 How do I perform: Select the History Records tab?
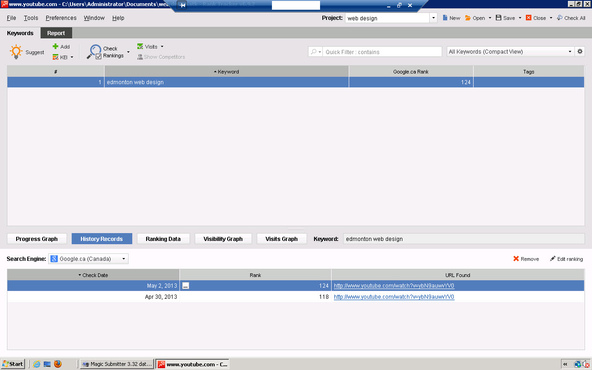[x=102, y=239]
